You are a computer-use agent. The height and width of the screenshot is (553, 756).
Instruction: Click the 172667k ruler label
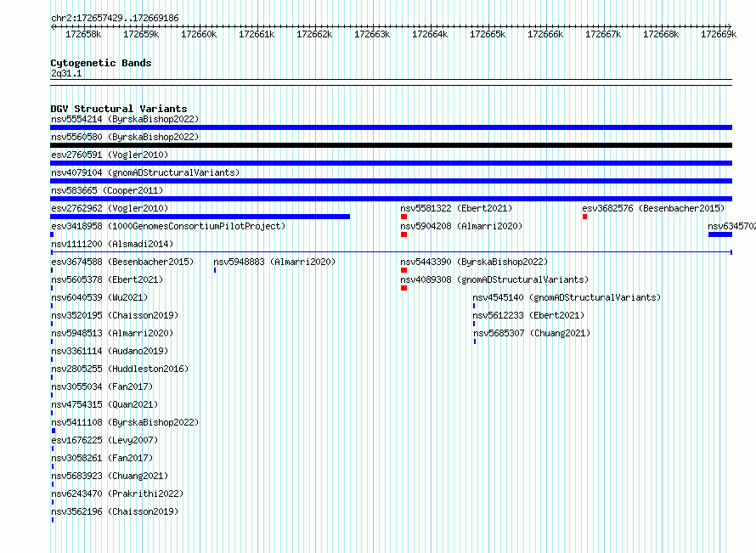(x=603, y=34)
